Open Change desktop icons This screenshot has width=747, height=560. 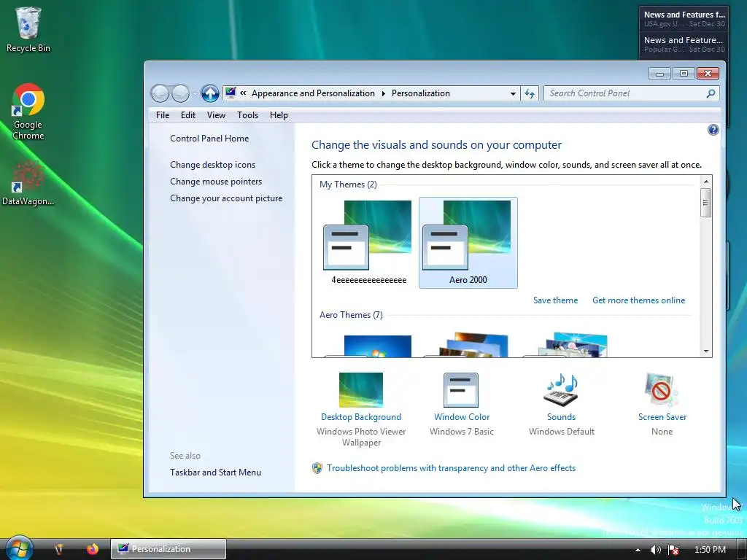212,165
